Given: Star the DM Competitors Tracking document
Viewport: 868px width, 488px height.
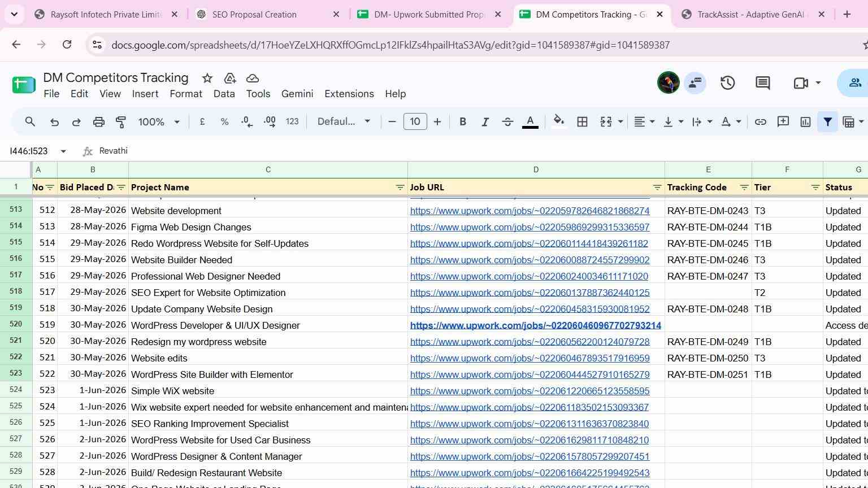Looking at the screenshot, I should point(207,78).
